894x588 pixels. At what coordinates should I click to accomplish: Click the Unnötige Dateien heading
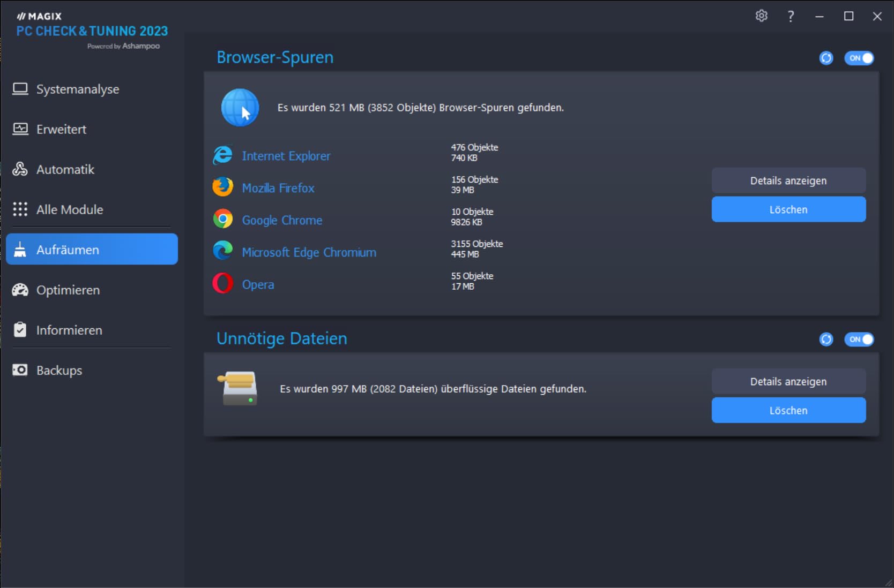(x=282, y=338)
